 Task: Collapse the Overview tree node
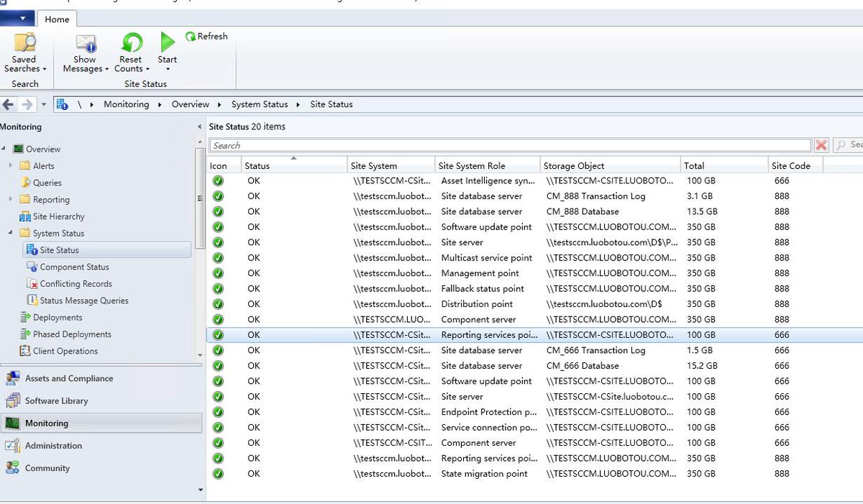coord(4,149)
